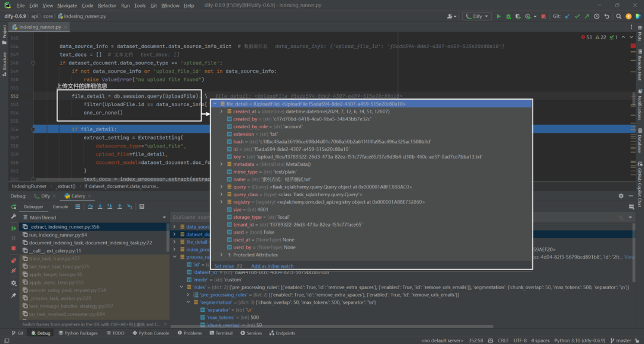Expand the created_at node in popup
The height and width of the screenshot is (344, 644).
222,111
